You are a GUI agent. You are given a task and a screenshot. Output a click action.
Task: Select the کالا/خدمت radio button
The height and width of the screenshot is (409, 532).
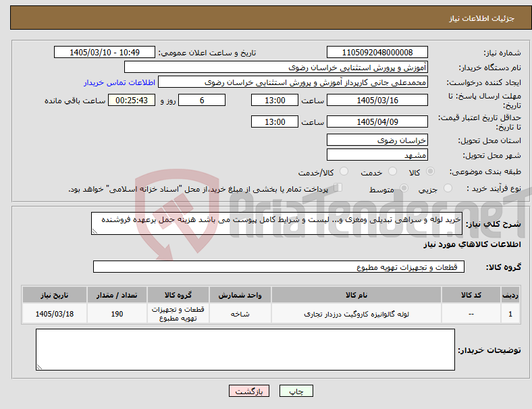(344, 171)
